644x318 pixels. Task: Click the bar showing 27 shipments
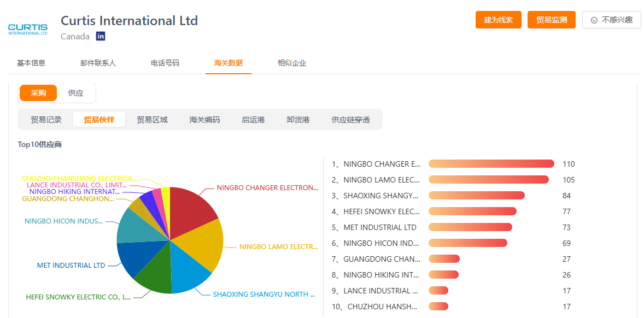coord(444,258)
